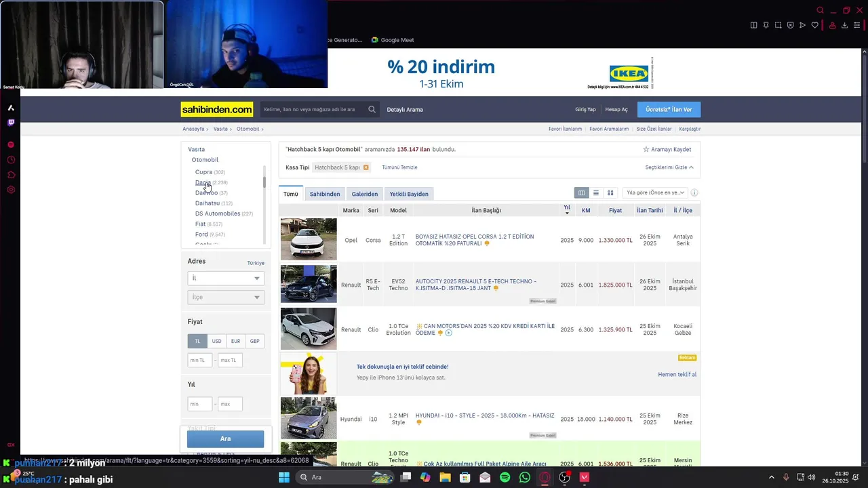Click the magnifier icon in site search
868x488 pixels.
tap(372, 109)
